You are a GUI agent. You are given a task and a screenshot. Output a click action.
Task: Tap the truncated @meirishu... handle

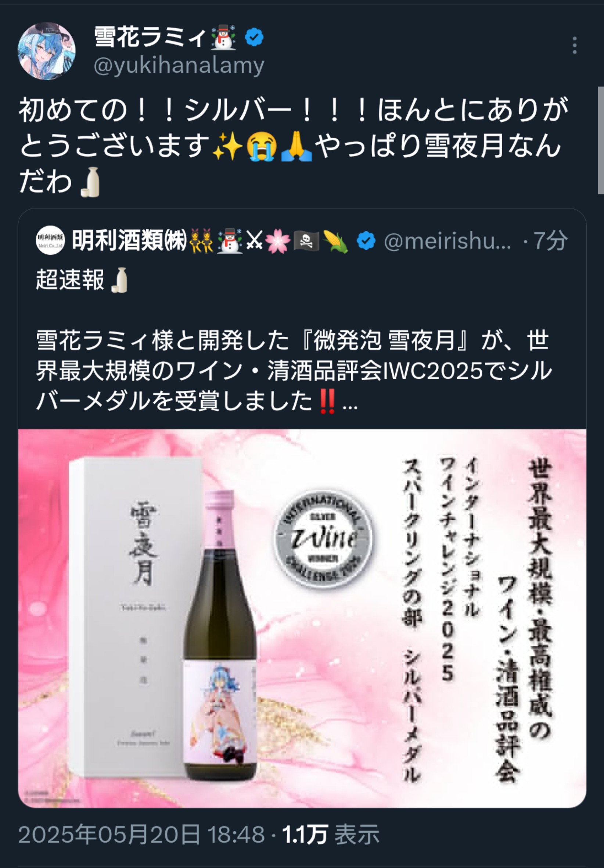click(x=447, y=241)
